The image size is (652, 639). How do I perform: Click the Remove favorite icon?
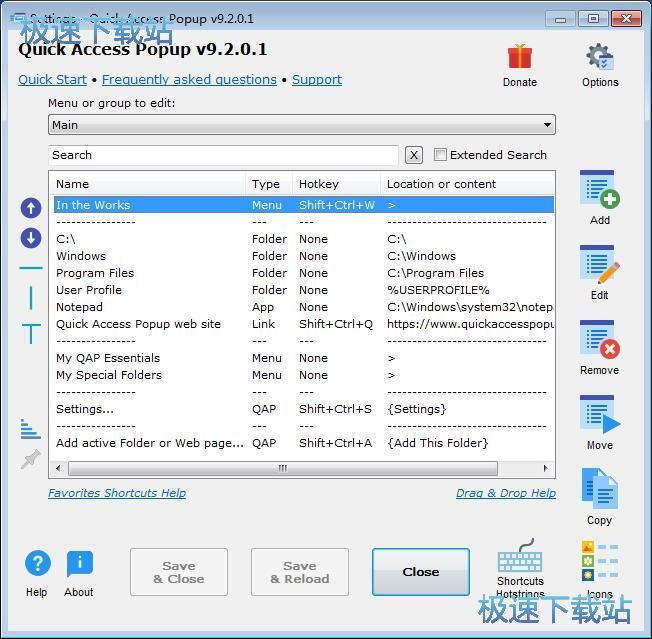pos(599,341)
